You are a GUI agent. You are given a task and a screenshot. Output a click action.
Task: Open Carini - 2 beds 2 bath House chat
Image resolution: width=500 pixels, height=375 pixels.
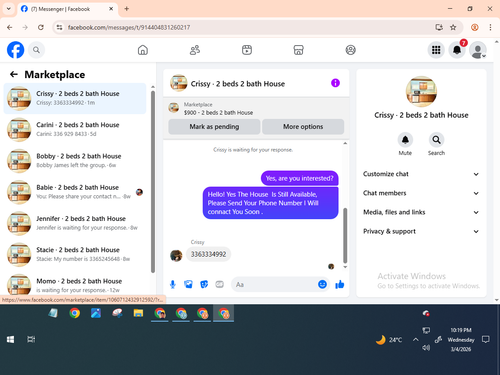pos(75,129)
